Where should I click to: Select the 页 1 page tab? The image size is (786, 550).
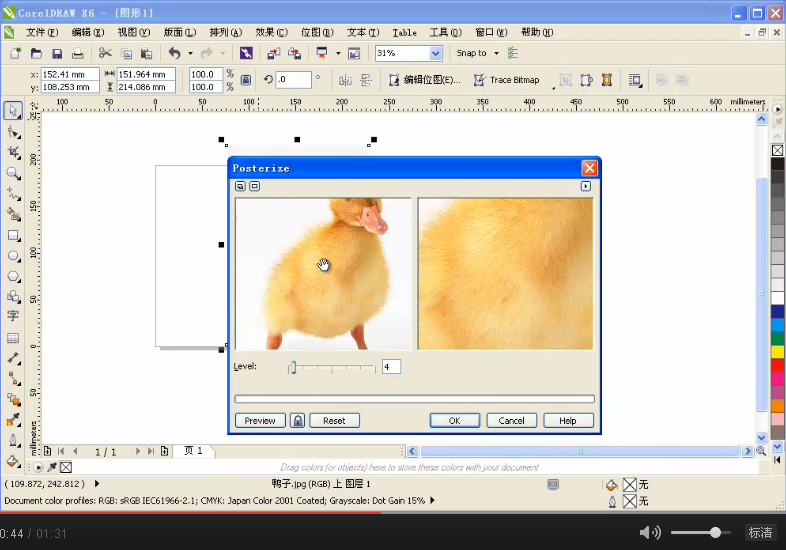pyautogui.click(x=193, y=451)
